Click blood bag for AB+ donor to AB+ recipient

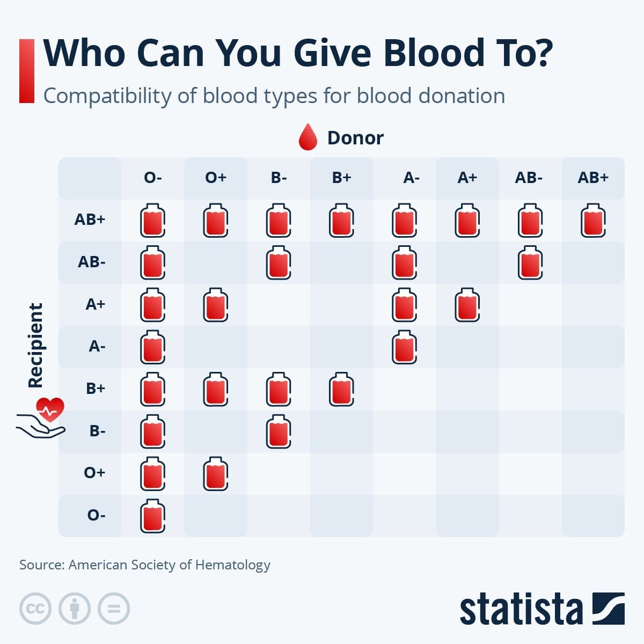coord(593,220)
